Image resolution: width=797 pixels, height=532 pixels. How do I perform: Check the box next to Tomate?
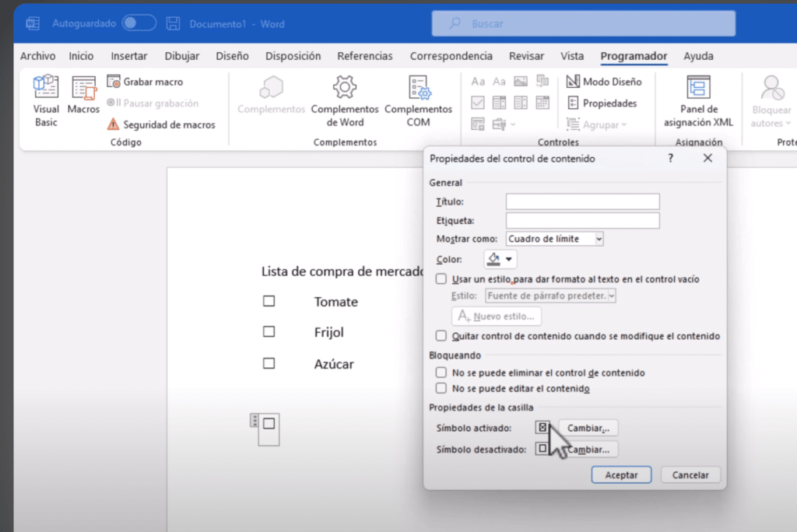(x=269, y=302)
